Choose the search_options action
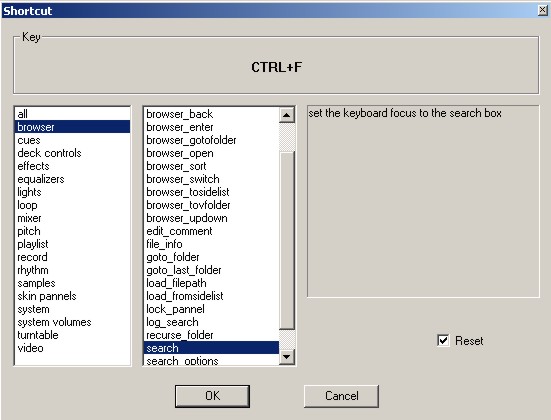This screenshot has height=420, width=551. pyautogui.click(x=212, y=361)
